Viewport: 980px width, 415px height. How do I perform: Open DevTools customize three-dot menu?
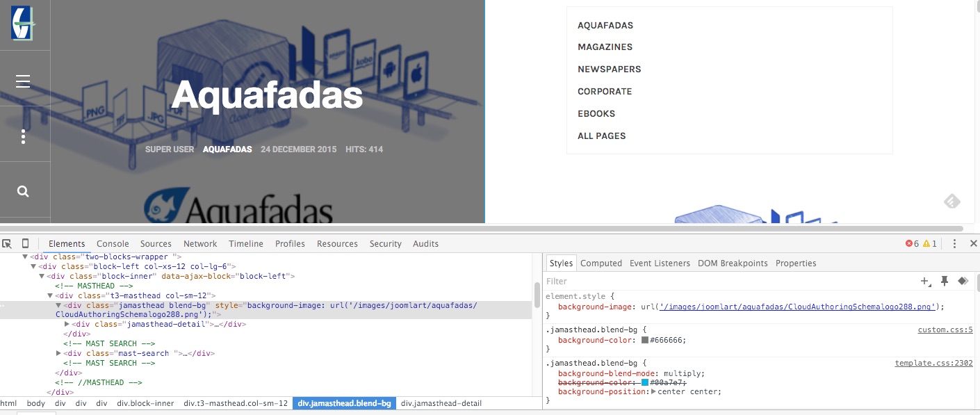pyautogui.click(x=955, y=243)
